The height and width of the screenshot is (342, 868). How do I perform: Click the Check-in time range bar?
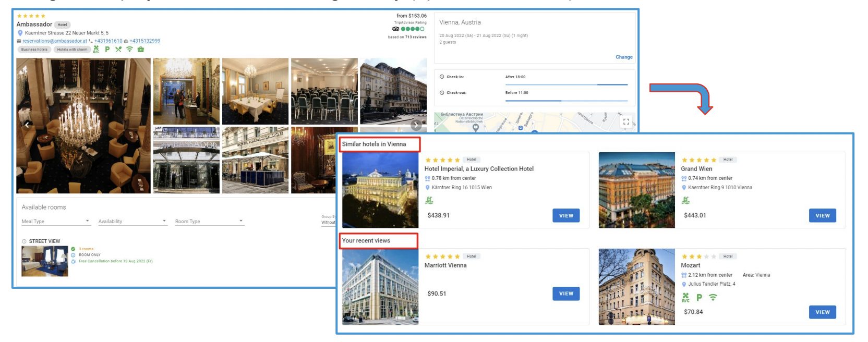coord(566,84)
